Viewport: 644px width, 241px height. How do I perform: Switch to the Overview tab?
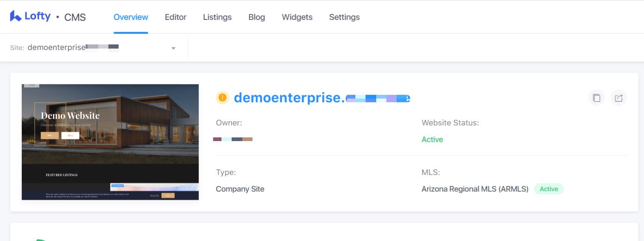pyautogui.click(x=131, y=17)
